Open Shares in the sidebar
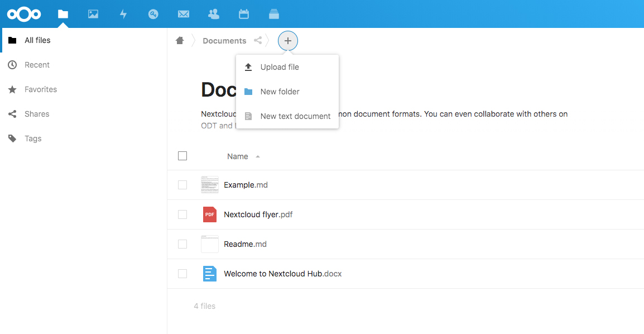 click(x=83, y=114)
